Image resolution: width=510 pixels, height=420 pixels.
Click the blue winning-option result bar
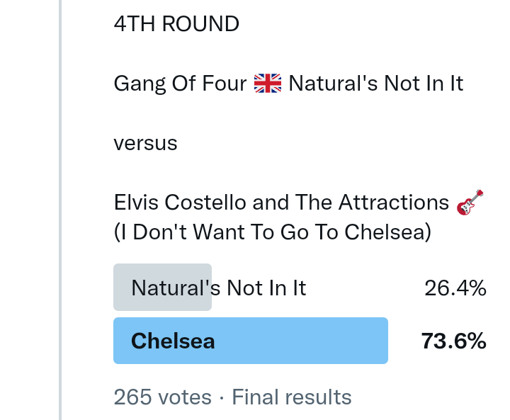tap(297, 341)
